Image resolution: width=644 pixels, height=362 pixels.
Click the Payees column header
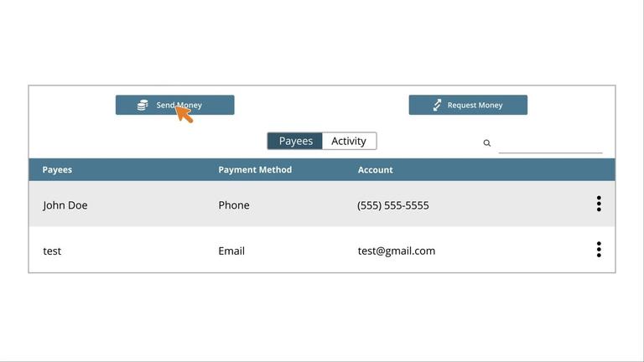pyautogui.click(x=57, y=169)
